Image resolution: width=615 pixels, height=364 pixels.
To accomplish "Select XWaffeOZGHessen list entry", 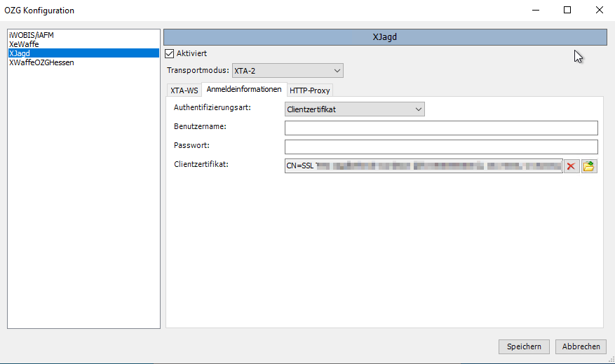I will tap(41, 62).
